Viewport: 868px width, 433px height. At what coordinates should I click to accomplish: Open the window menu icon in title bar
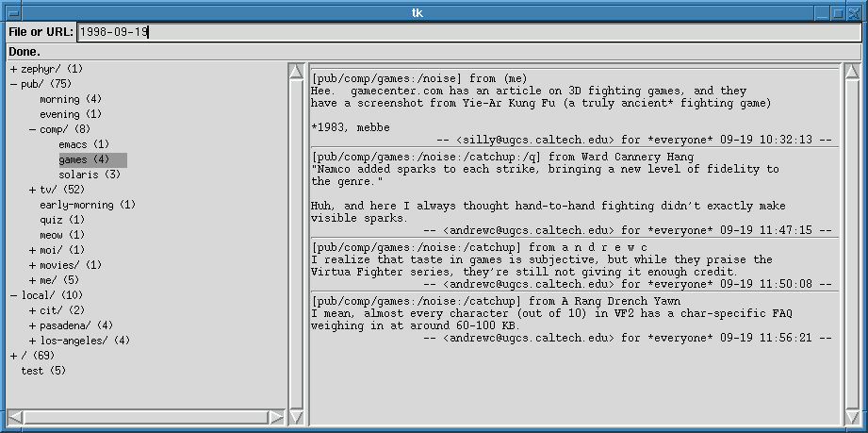14,13
